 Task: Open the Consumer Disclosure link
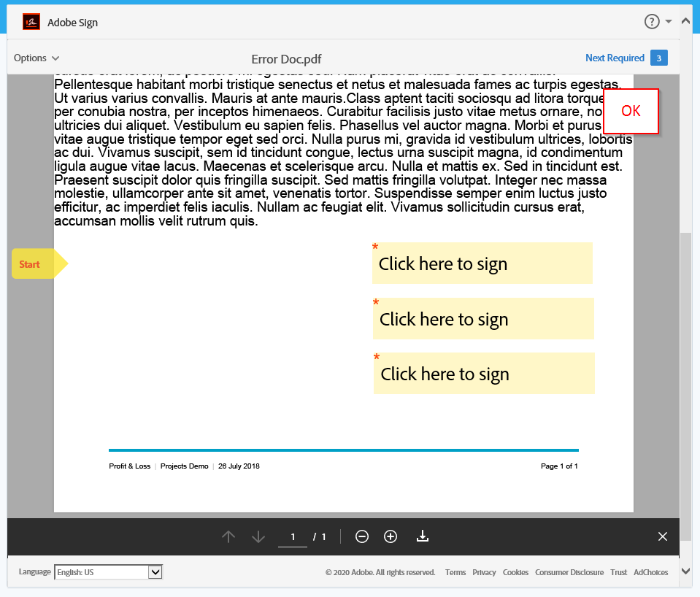569,572
